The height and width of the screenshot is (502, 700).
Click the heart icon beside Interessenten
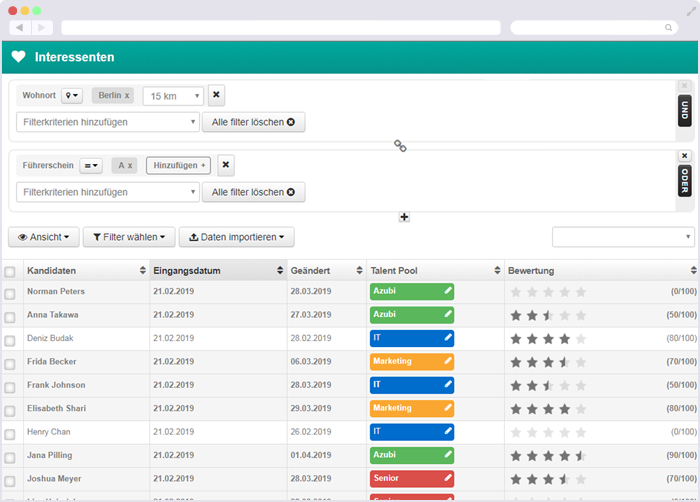tap(18, 57)
